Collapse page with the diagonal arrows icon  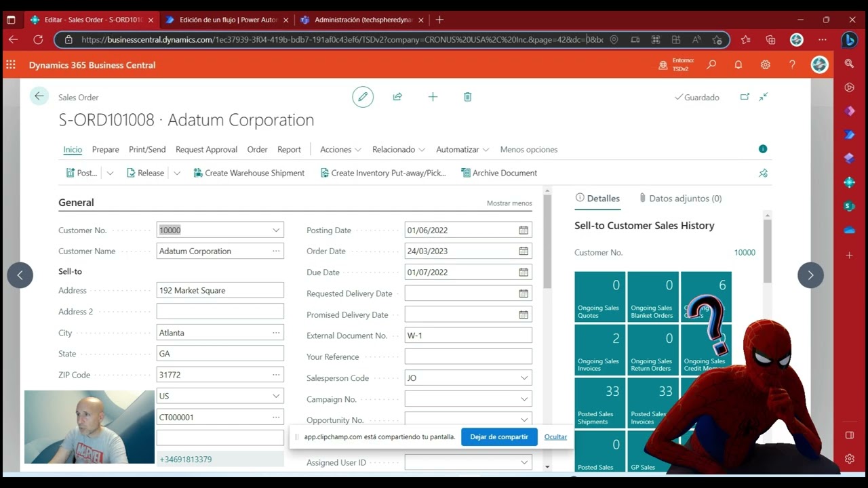coord(763,97)
